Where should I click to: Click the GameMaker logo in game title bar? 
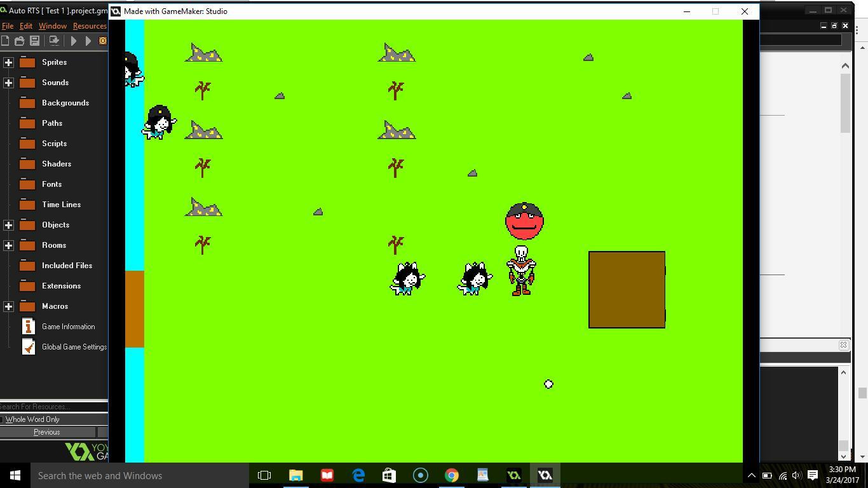(116, 11)
